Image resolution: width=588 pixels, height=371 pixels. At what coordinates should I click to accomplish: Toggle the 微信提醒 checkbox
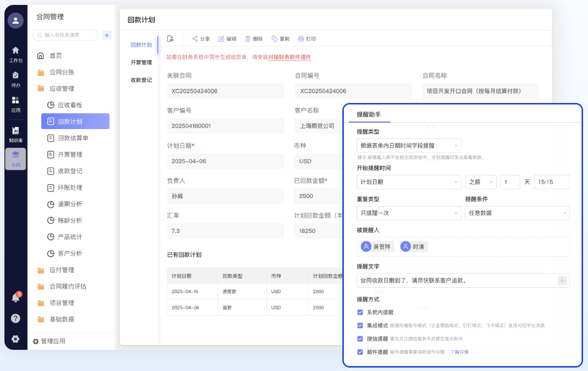[360, 339]
